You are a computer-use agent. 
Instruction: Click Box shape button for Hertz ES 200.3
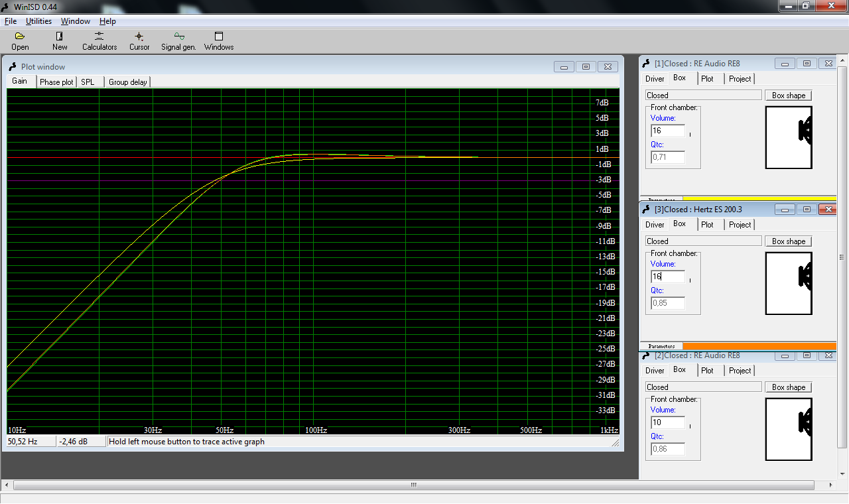[788, 241]
